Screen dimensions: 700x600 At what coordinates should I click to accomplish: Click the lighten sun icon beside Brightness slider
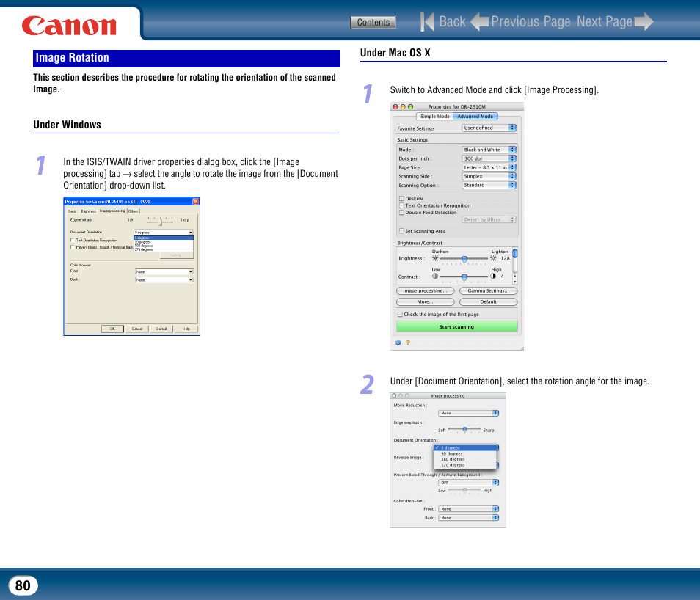[x=493, y=258]
